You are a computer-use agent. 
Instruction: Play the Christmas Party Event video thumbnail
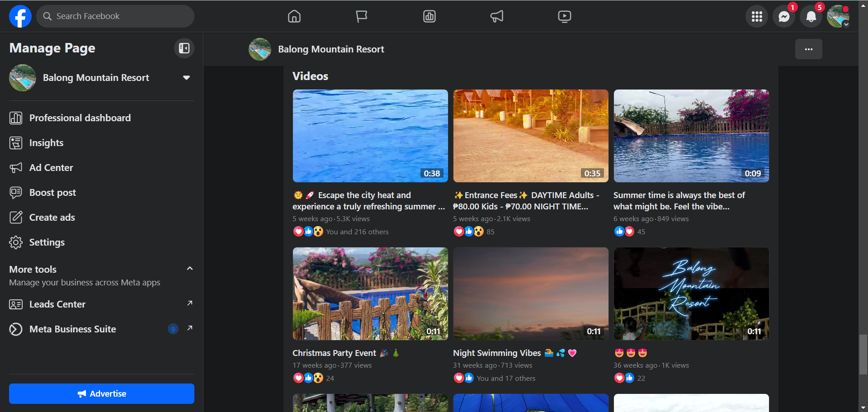tap(370, 294)
